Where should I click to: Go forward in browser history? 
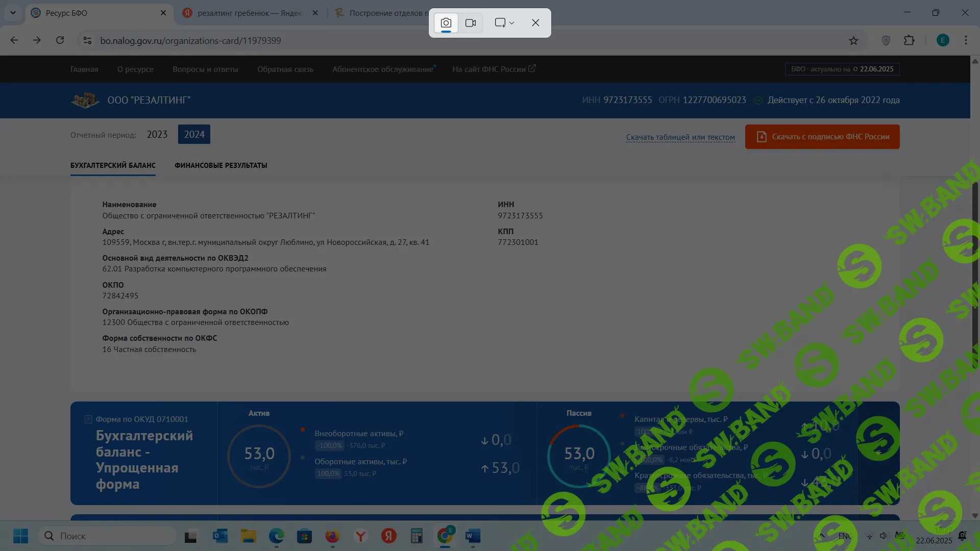tap(37, 40)
